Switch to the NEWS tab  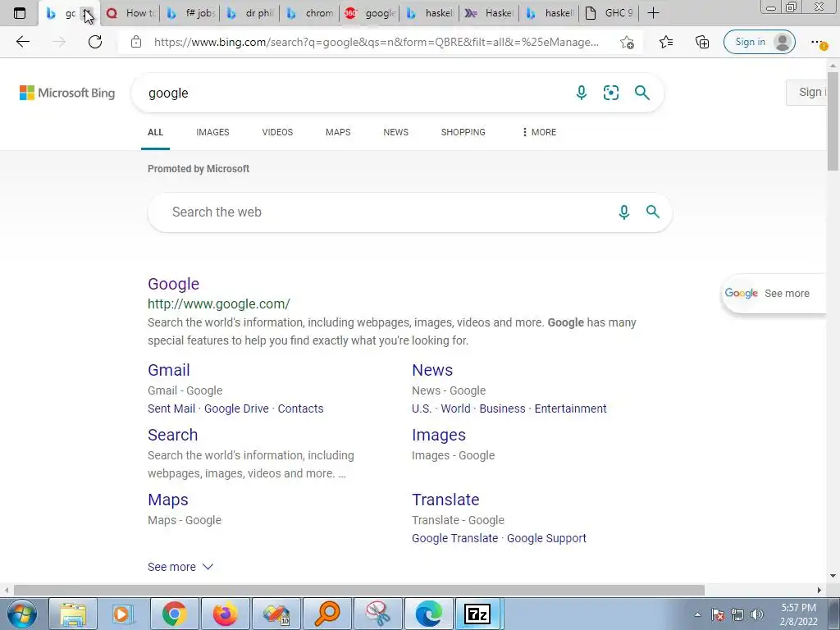[396, 132]
